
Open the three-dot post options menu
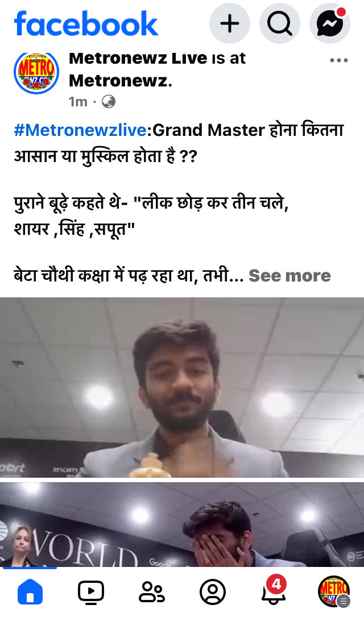pos(339,60)
